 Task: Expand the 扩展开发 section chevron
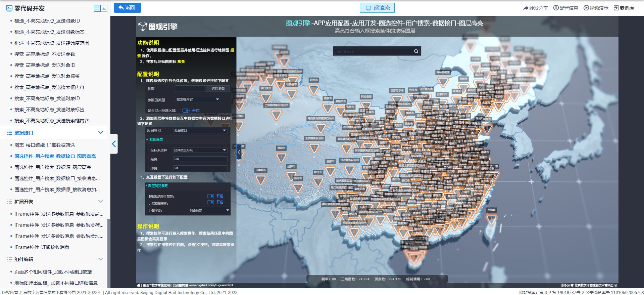coord(100,202)
